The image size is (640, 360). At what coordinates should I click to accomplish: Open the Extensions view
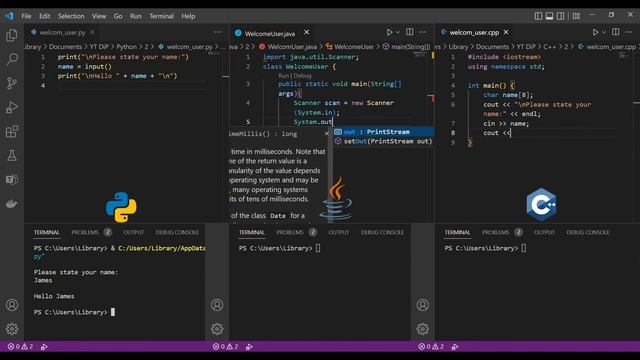tap(12, 131)
